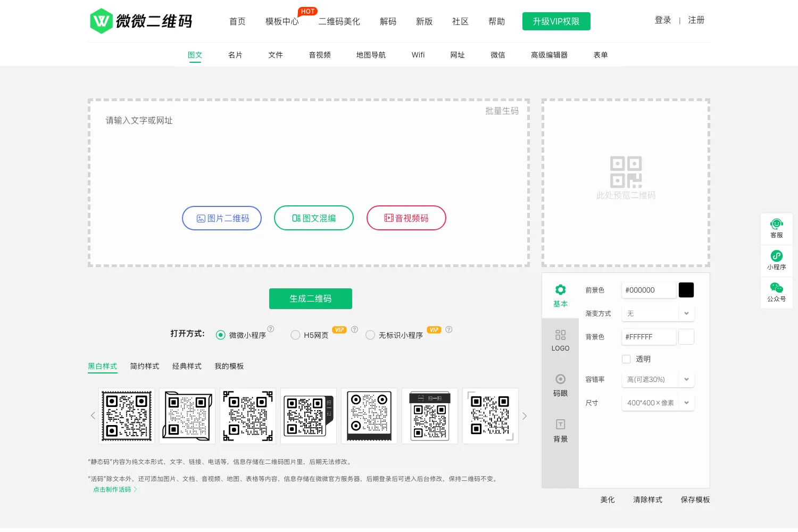The width and height of the screenshot is (798, 532).
Task: Expand the 渐变方式 gradient dropdown
Action: 658,313
